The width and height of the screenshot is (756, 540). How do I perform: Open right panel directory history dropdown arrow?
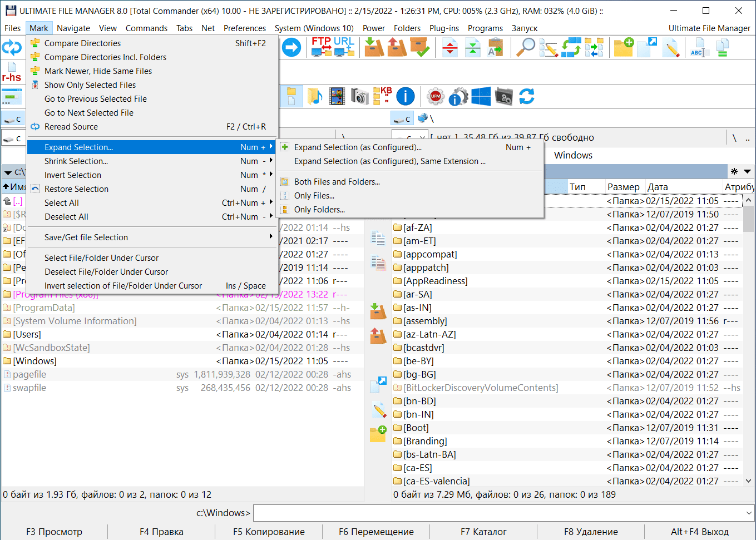[x=747, y=171]
